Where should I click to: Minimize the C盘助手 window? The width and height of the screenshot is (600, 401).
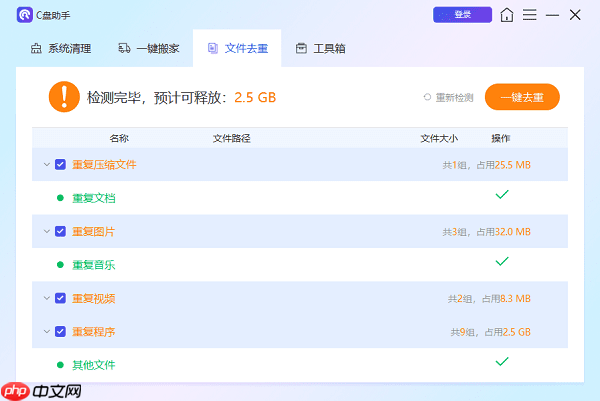point(552,15)
